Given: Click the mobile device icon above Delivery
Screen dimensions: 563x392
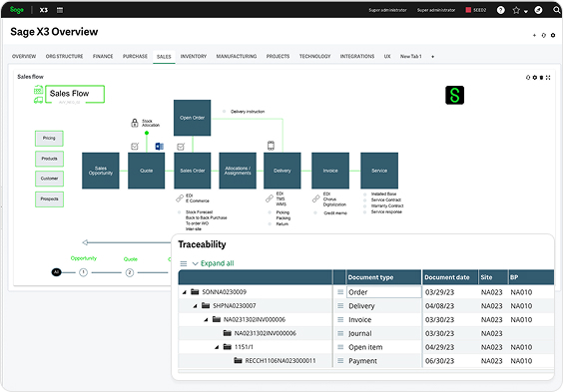Looking at the screenshot, I should click(271, 146).
